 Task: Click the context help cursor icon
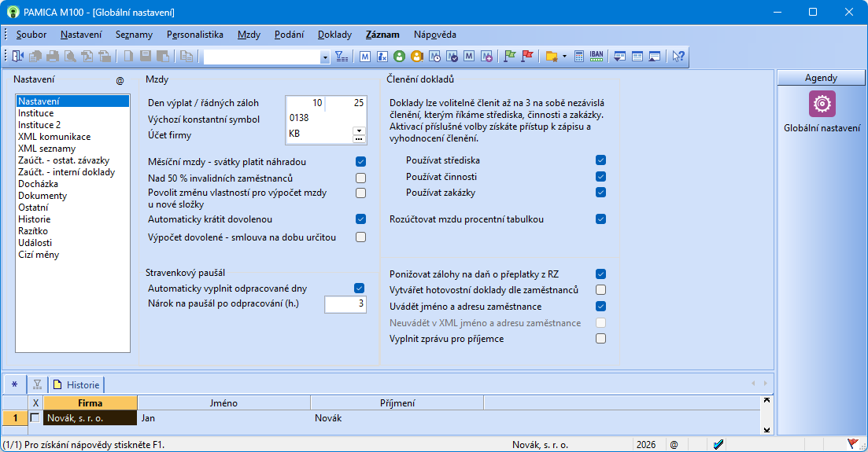[678, 56]
